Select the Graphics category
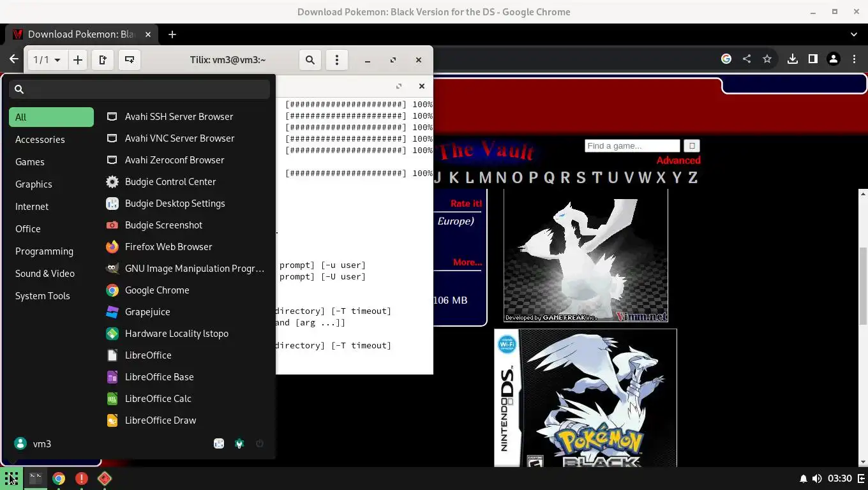Screen dimensions: 868x490 (x=51, y=184)
